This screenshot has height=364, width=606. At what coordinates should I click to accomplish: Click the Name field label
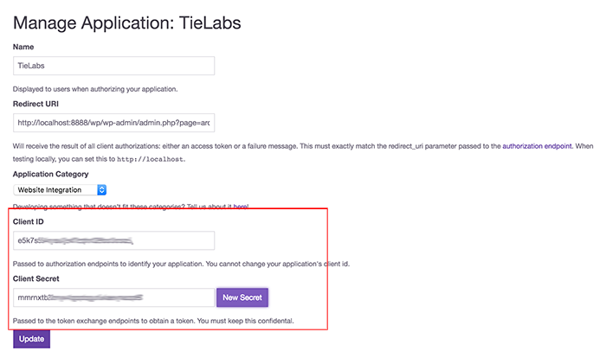click(x=23, y=47)
